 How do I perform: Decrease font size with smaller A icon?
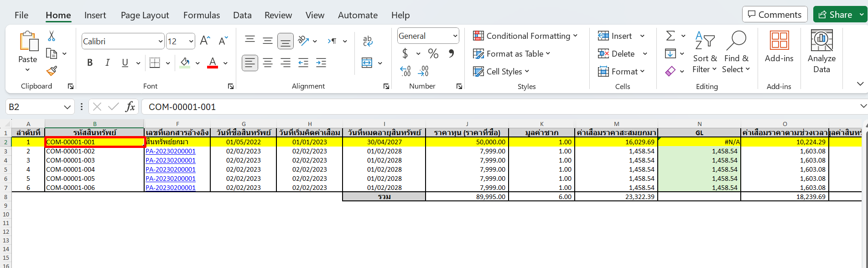click(223, 41)
